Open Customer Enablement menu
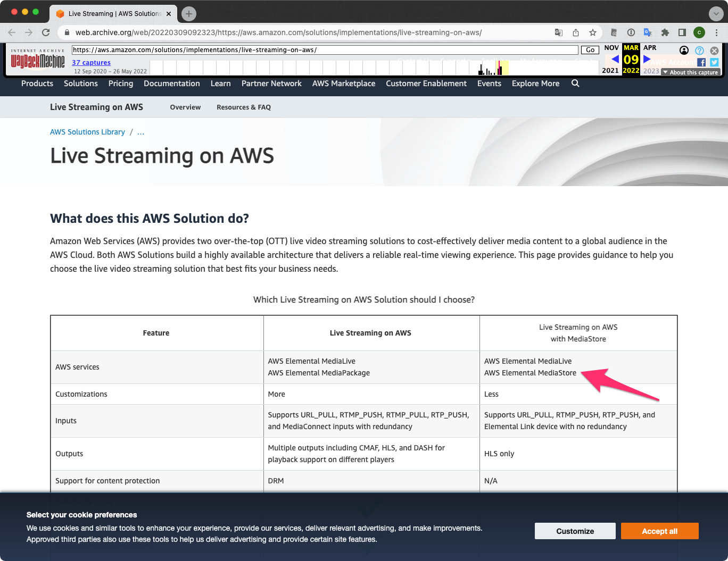Image resolution: width=728 pixels, height=561 pixels. click(426, 83)
